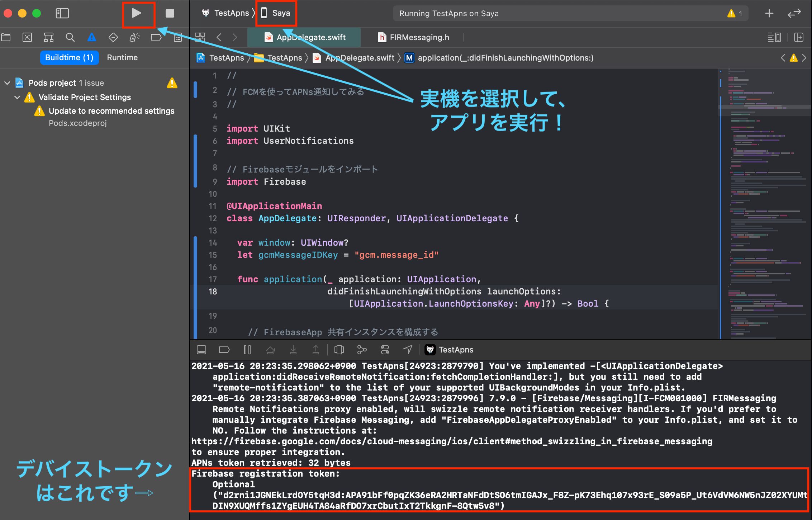Collapse Validate Project Settings group
The image size is (812, 520).
coord(17,97)
